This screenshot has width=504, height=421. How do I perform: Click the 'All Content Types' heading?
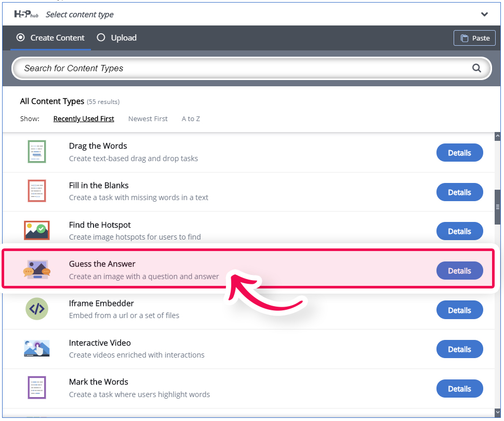52,101
